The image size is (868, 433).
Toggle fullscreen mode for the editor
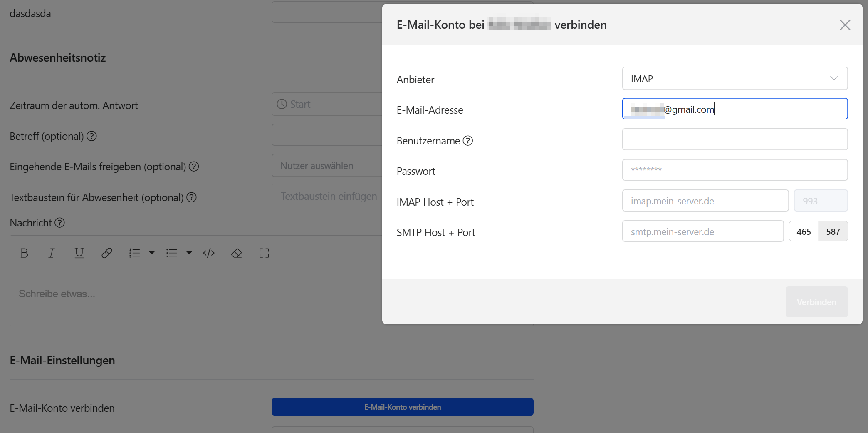coord(264,253)
